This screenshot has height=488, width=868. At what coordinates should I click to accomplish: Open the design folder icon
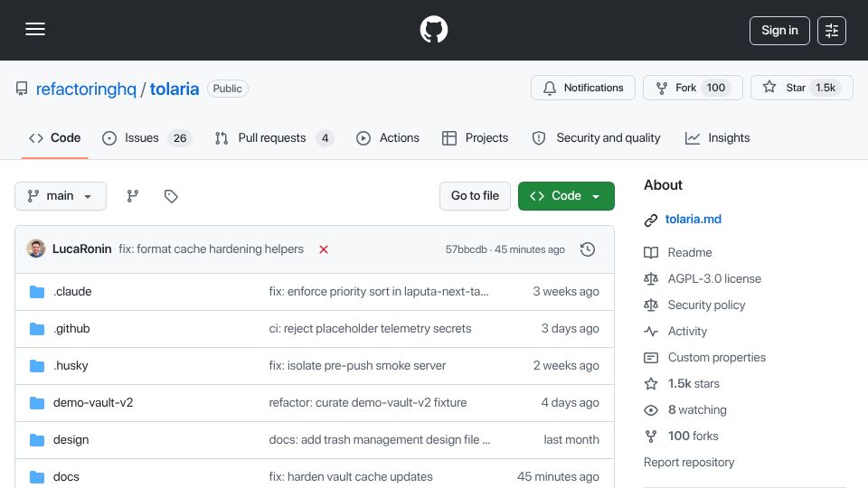tap(37, 440)
